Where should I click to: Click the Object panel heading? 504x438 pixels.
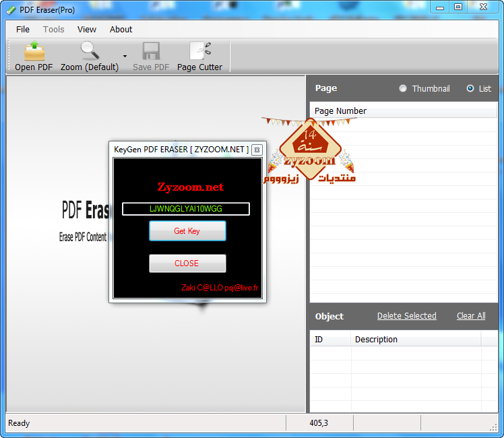tap(329, 316)
